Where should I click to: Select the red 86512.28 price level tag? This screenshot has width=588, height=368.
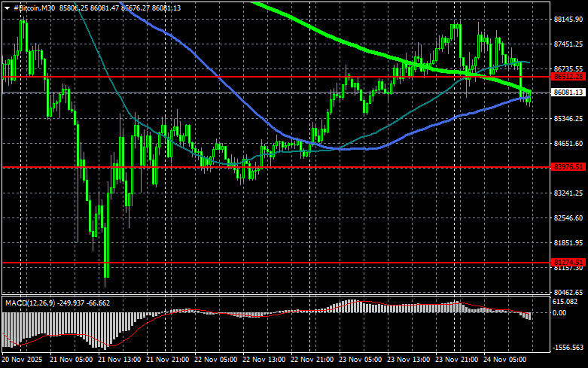[568, 77]
